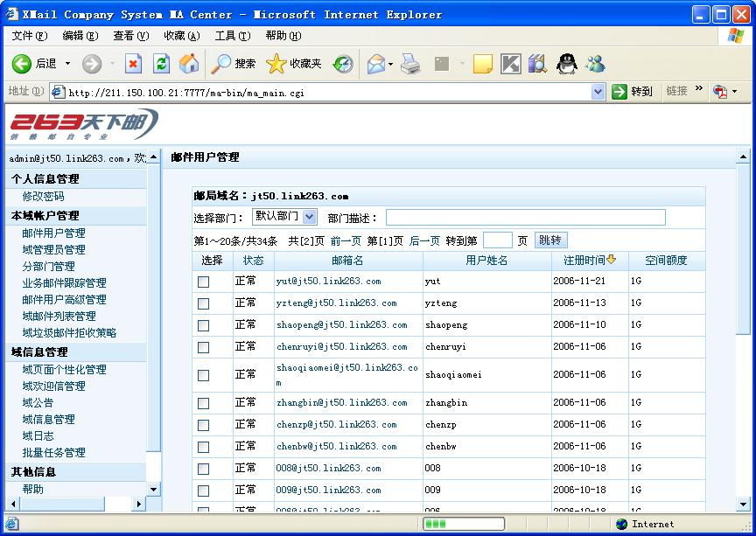Launch the QQ penguin icon
The width and height of the screenshot is (756, 536).
point(566,64)
